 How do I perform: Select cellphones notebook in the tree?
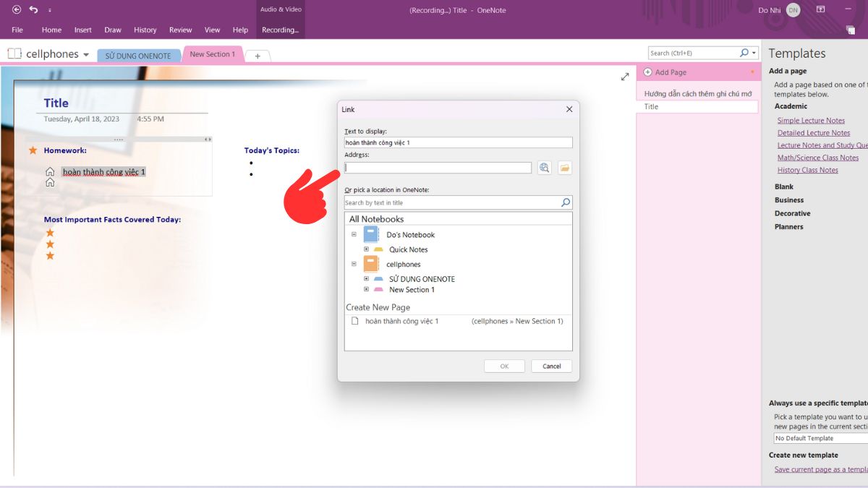(404, 265)
